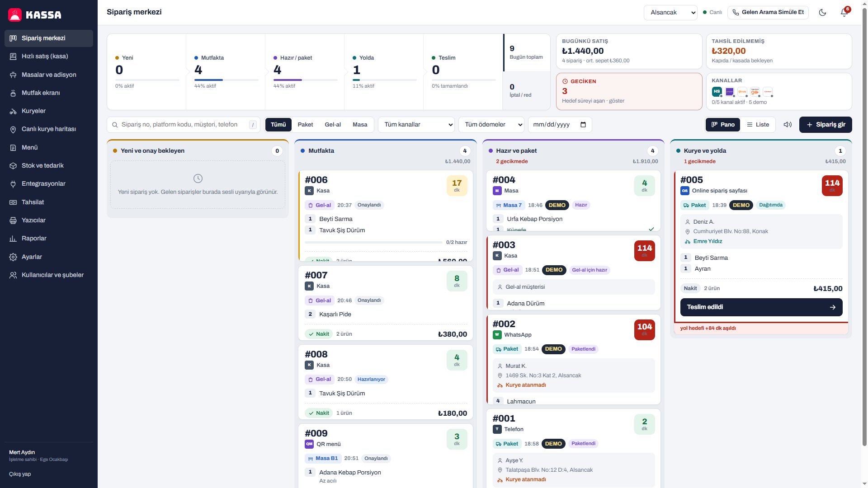Click the HS channel icon in Kanallar

point(717,91)
